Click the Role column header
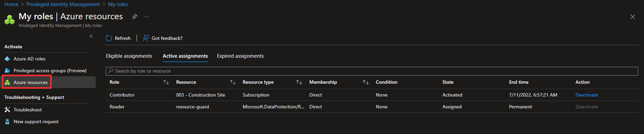This screenshot has width=644, height=134. (x=114, y=82)
